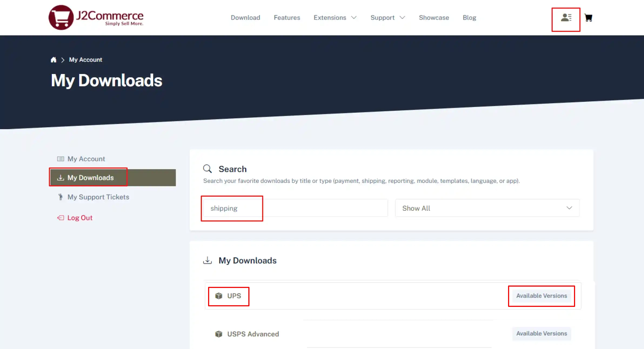
Task: Click the home breadcrumb icon
Action: coord(54,60)
